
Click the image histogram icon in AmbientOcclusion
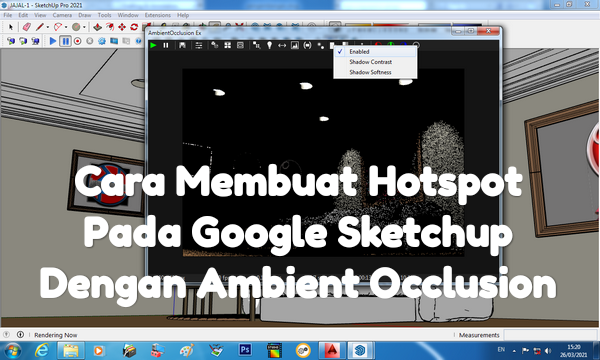coord(295,46)
